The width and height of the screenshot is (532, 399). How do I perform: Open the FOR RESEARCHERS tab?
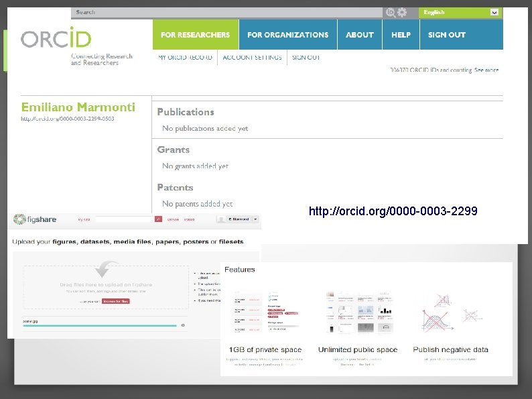196,35
